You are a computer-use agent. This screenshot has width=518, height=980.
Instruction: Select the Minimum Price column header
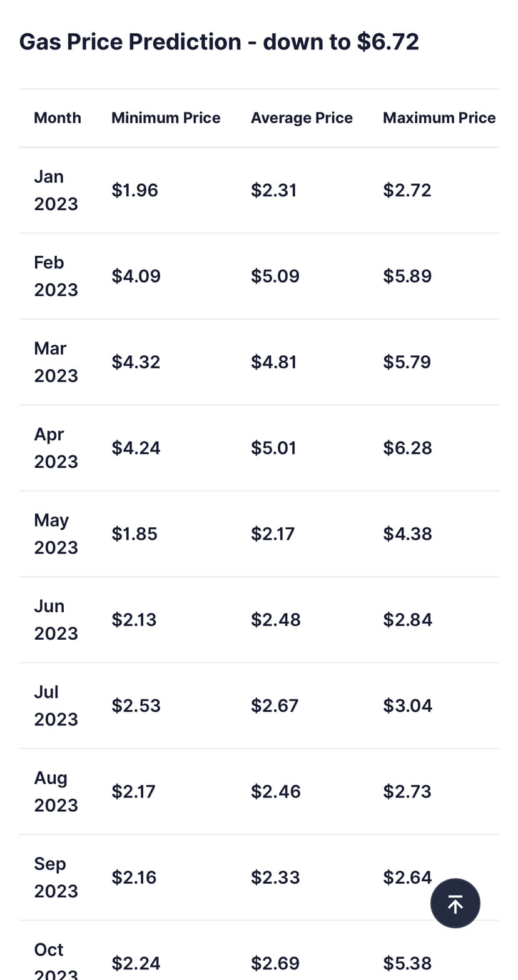click(x=166, y=118)
